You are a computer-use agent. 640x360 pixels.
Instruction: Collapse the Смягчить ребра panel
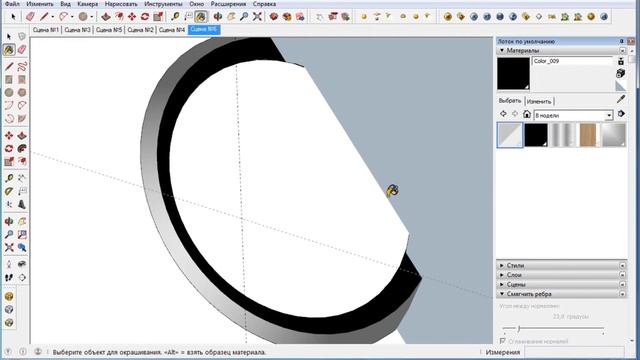pyautogui.click(x=502, y=294)
